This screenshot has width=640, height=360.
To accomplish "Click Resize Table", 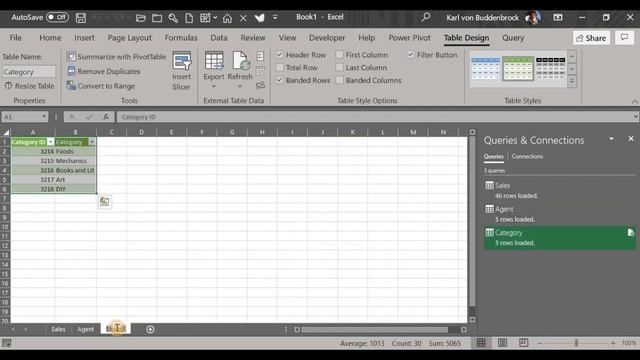I will (29, 86).
